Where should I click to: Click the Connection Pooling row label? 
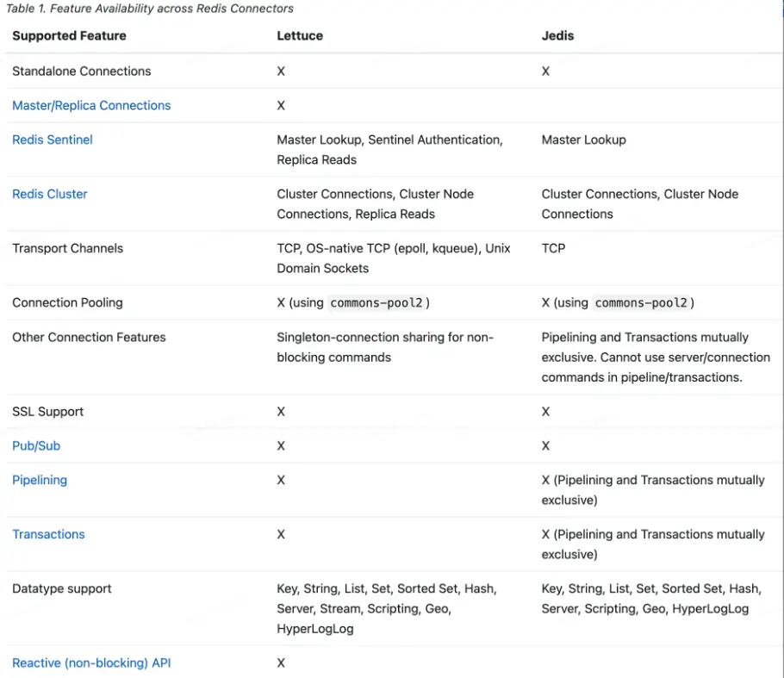tap(67, 302)
